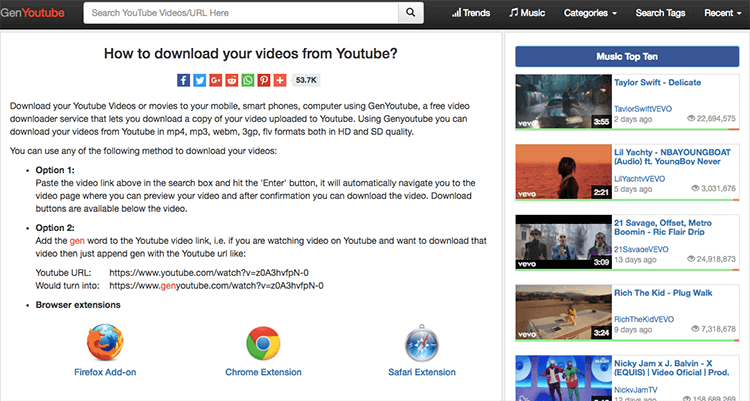Open the Safari Extension link
The image size is (750, 401).
(x=421, y=372)
